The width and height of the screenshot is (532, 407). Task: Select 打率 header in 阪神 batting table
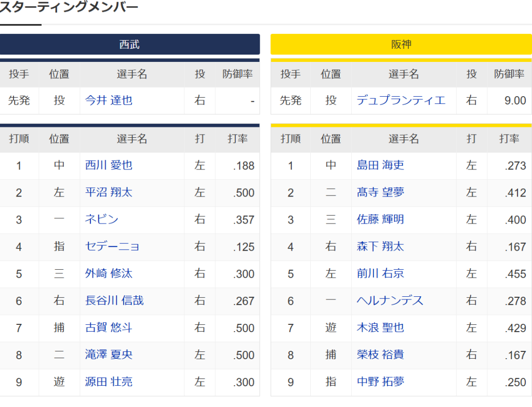tap(509, 139)
